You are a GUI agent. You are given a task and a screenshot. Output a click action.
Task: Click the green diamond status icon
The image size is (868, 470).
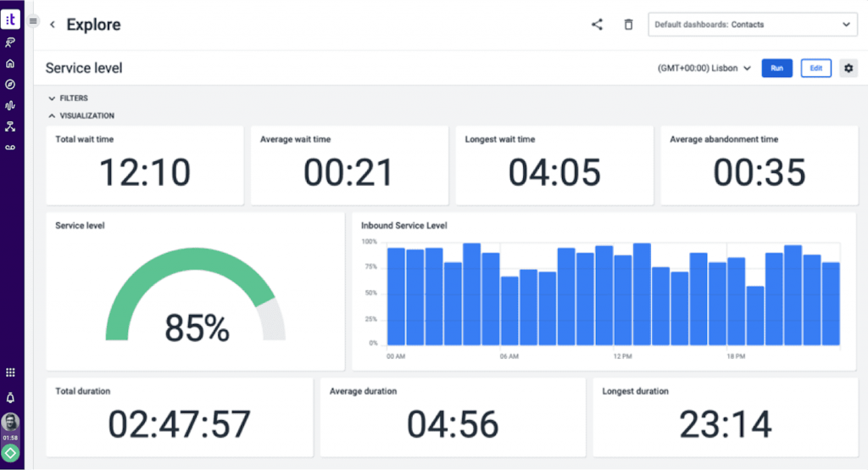point(10,453)
